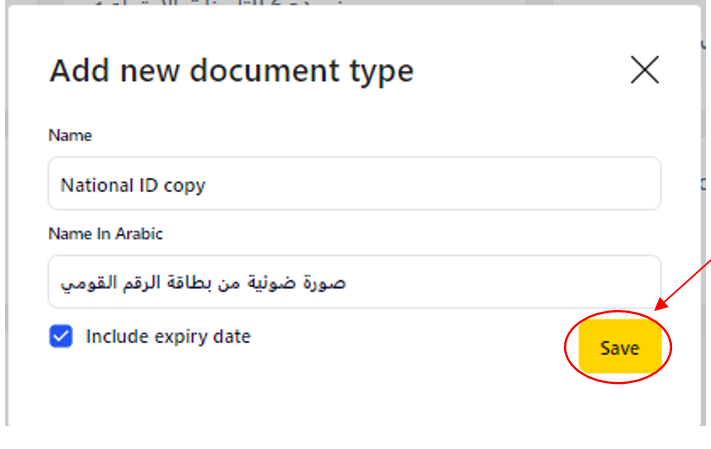Click the "Add new document type" heading
711x449 pixels.
tap(231, 71)
